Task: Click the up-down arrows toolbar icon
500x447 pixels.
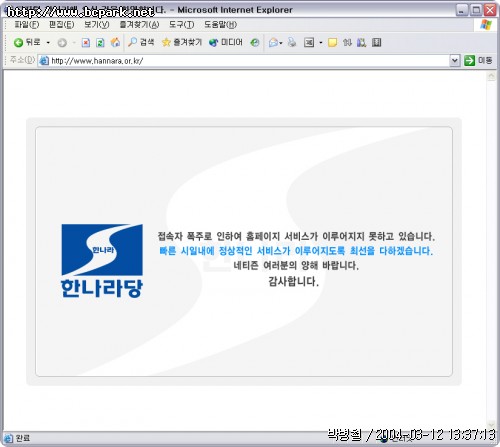Action: click(x=347, y=42)
